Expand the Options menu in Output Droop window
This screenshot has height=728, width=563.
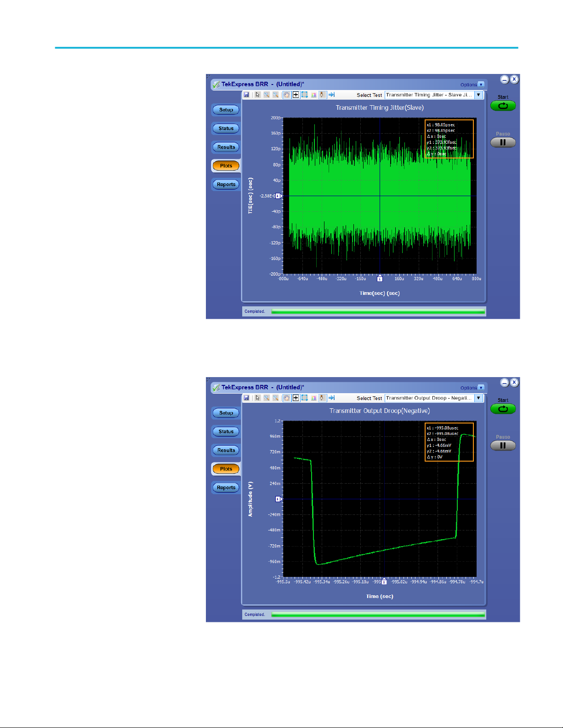click(x=472, y=388)
